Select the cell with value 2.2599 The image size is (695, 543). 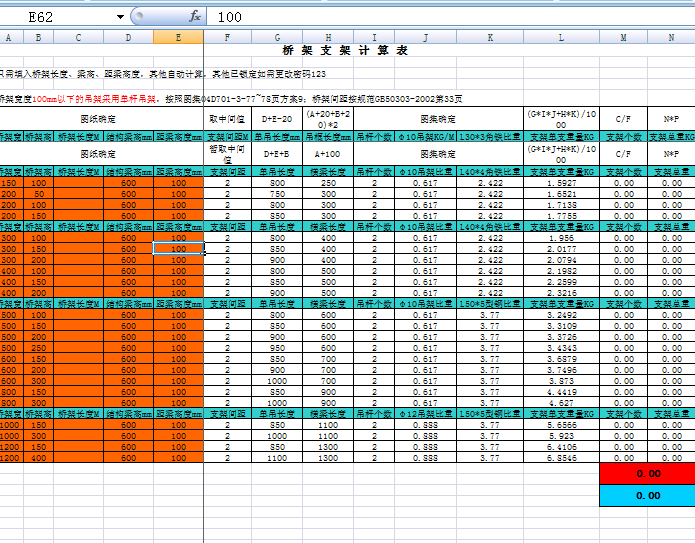[561, 282]
